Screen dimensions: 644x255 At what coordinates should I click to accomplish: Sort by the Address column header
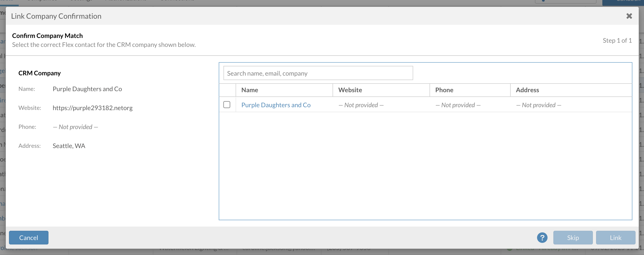pos(527,90)
